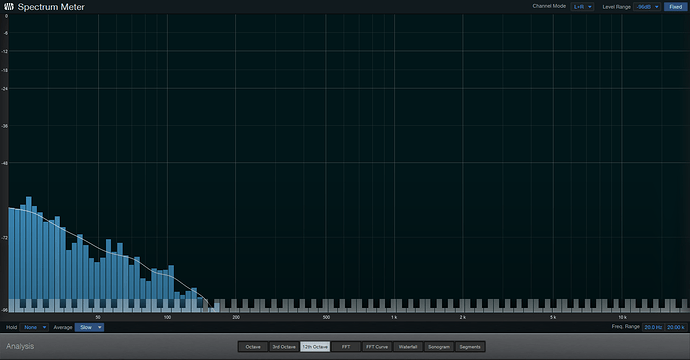
Task: Switch analysis to FFT Curve mode
Action: point(377,347)
